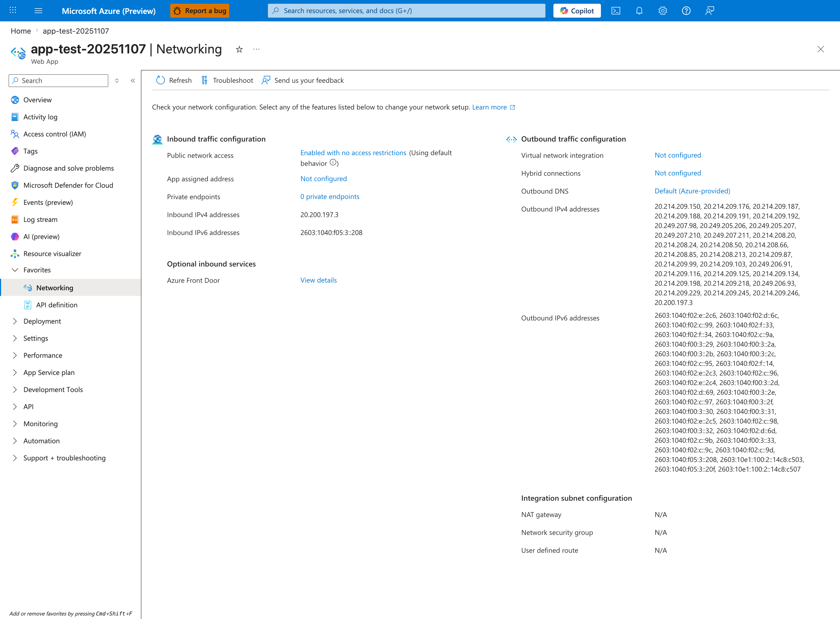The height and width of the screenshot is (619, 840).
Task: Click the Web App resource icon
Action: [x=18, y=53]
